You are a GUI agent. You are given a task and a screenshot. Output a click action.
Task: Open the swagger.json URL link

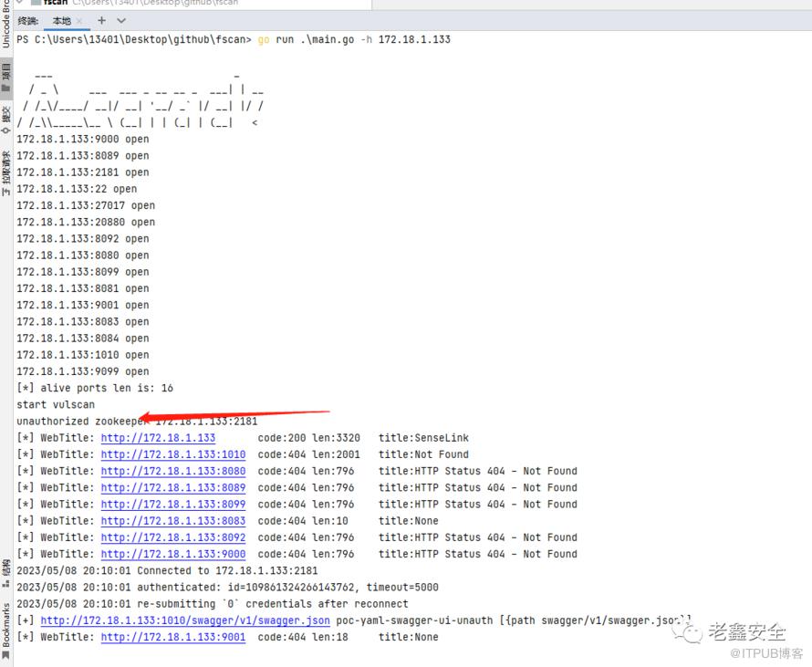185,620
